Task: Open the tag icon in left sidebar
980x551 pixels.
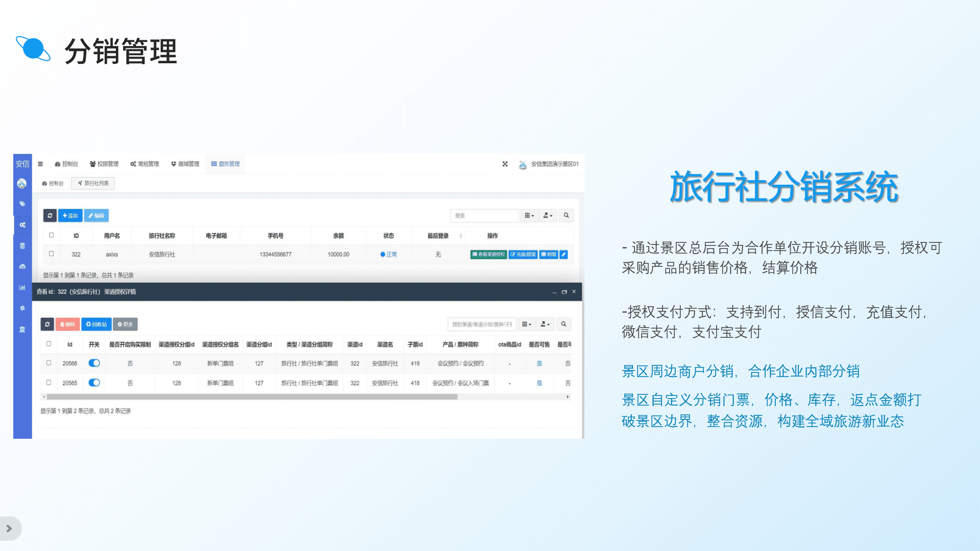Action: point(22,204)
